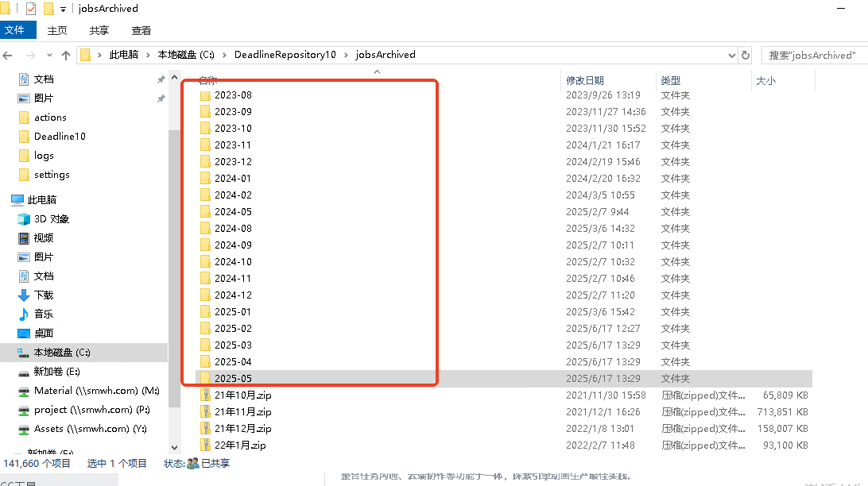Expand the address bar history dropdown
Viewport: 868px width, 486px height.
click(732, 56)
